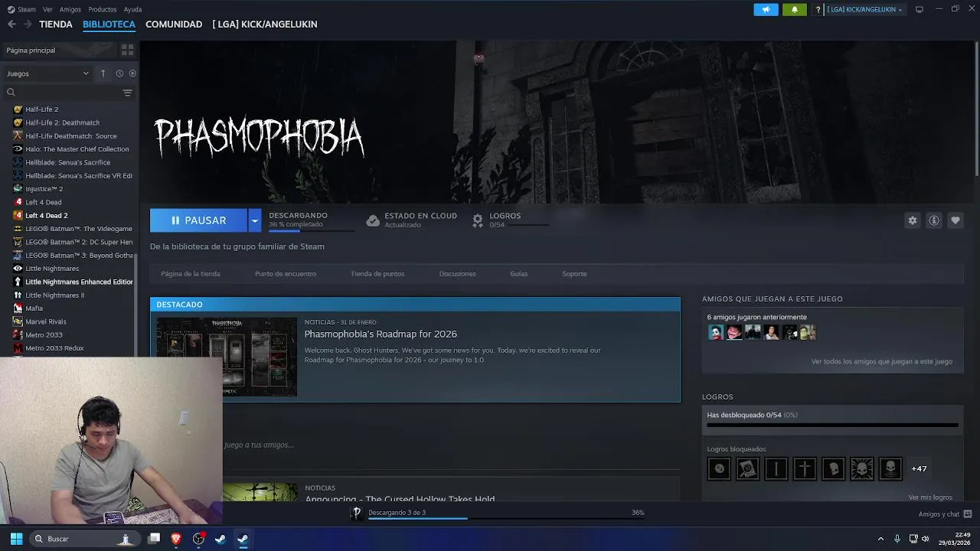
Task: Open the profile tab [LGA] KICK/ANGELUKIN
Action: point(265,24)
